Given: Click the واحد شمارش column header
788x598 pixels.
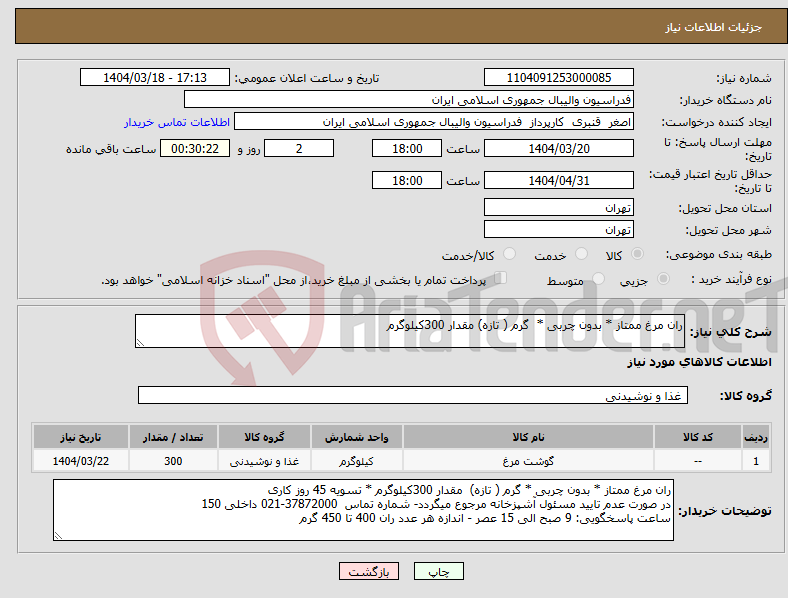Looking at the screenshot, I should tap(356, 437).
